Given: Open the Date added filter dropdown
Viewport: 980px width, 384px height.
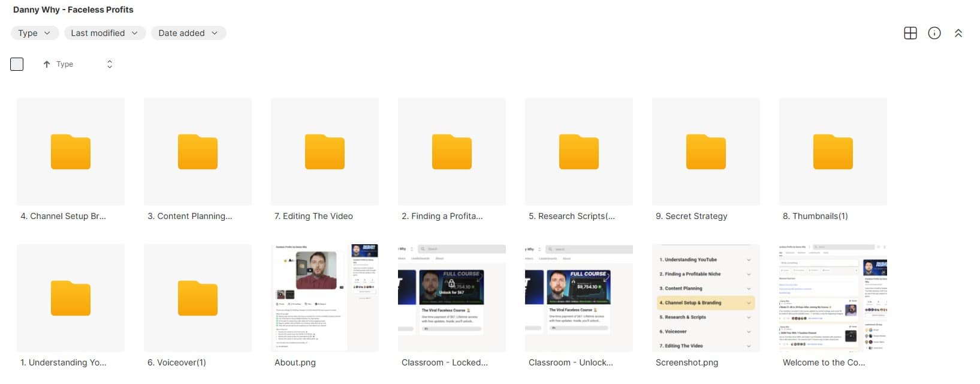Looking at the screenshot, I should (x=188, y=33).
